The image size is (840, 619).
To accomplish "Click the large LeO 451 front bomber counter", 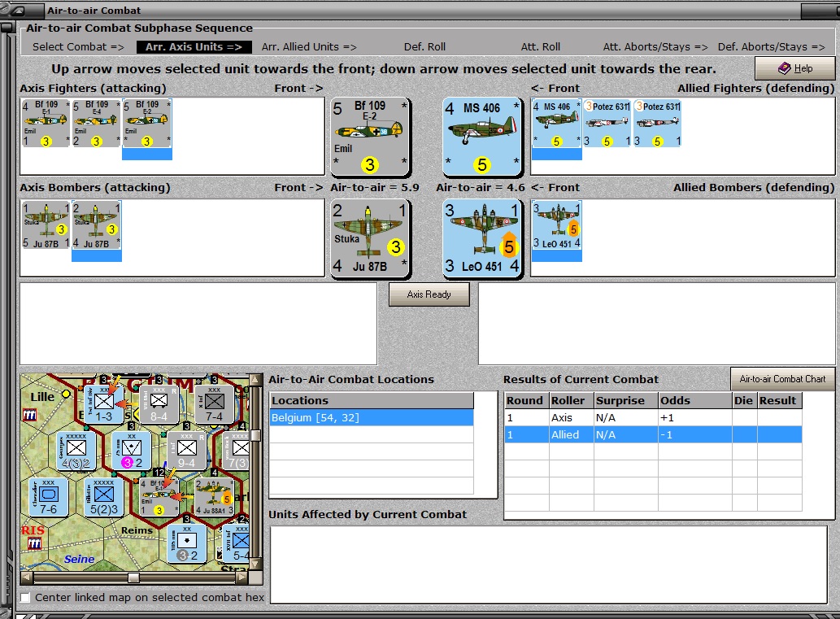I will point(482,238).
